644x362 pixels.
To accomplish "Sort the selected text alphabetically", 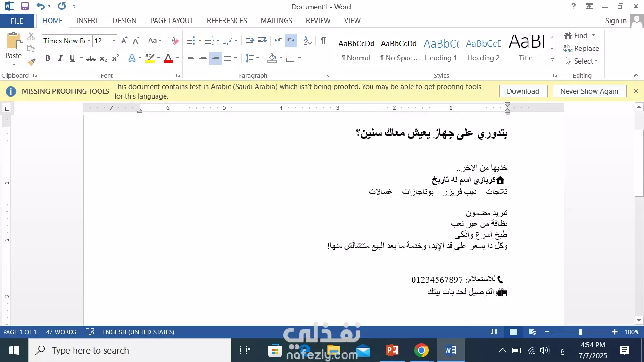I will point(307,41).
